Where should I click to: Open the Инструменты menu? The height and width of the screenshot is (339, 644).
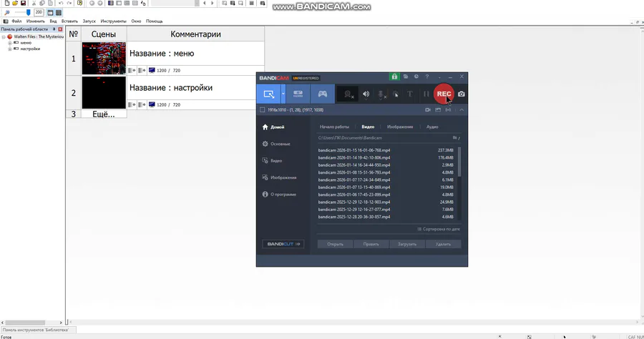(113, 21)
